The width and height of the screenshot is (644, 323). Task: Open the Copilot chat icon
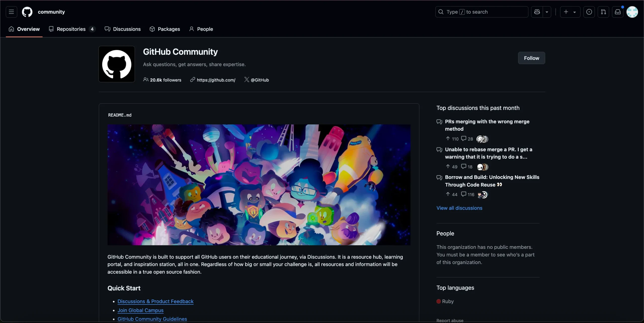click(537, 12)
